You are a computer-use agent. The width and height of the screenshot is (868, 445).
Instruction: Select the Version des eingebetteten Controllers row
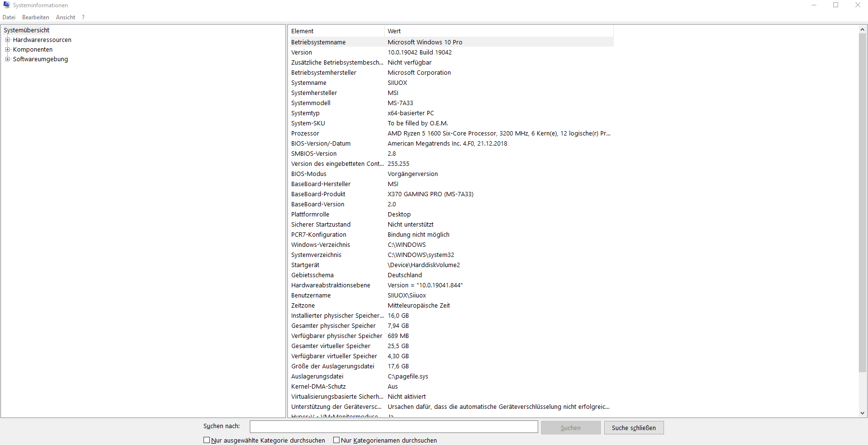pos(451,164)
